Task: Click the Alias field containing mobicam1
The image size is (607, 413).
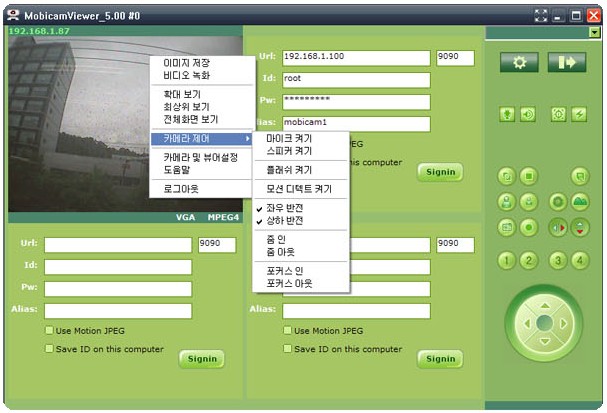Action: click(356, 124)
